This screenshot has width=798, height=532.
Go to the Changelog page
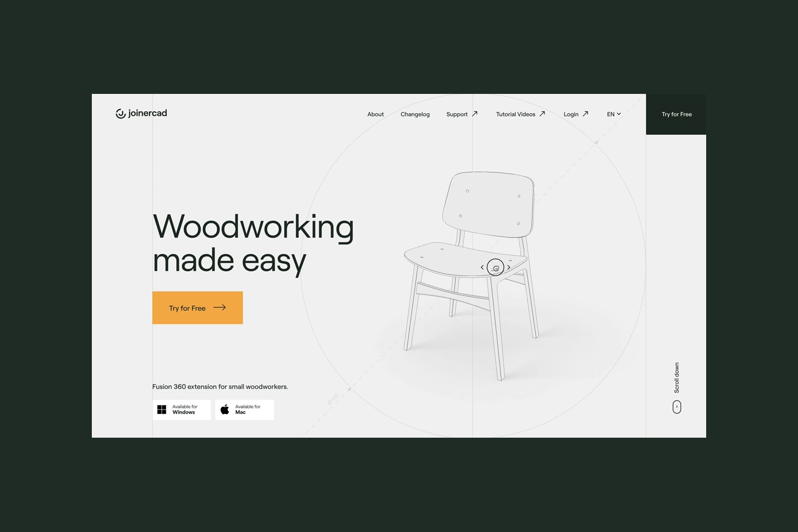tap(415, 114)
